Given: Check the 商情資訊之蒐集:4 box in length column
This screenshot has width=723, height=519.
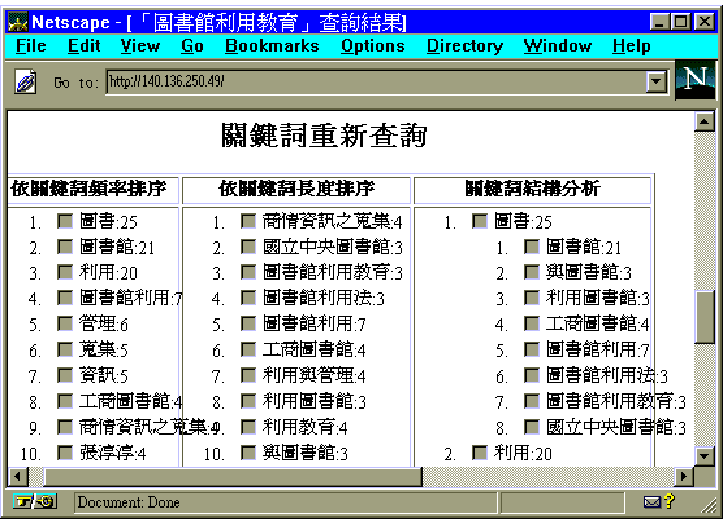Looking at the screenshot, I should pyautogui.click(x=249, y=221).
